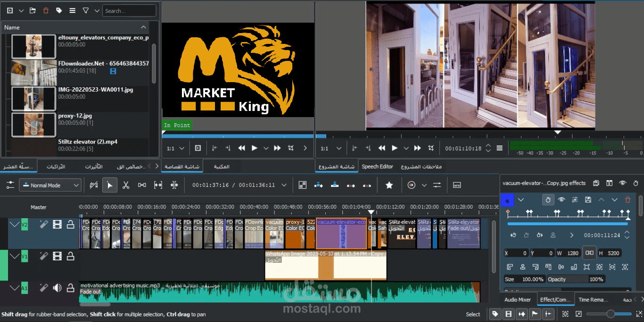Click the crop/zone icon in the project monitor
The height and width of the screenshot is (322, 644).
pyautogui.click(x=430, y=148)
